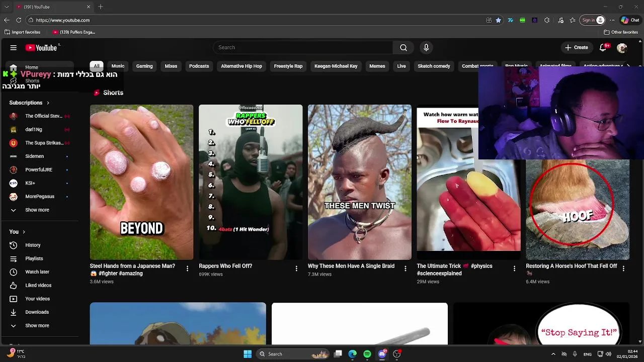Image resolution: width=644 pixels, height=362 pixels.
Task: Open Rappers Who Fell Off short thumbnail
Action: 251,182
